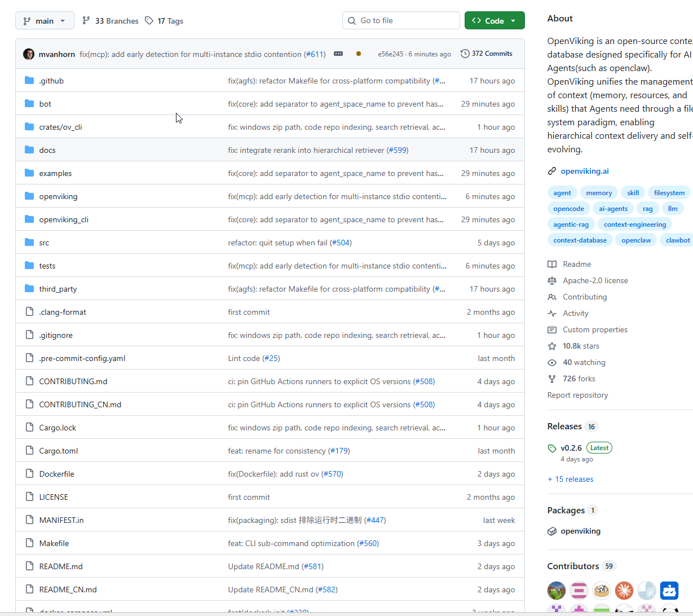693x616 pixels.
Task: Click the Cargo.toml file icon
Action: 29,451
